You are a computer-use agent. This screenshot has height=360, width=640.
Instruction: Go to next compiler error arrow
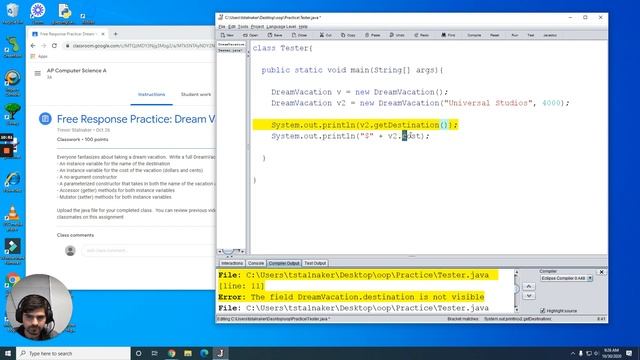pos(529,296)
